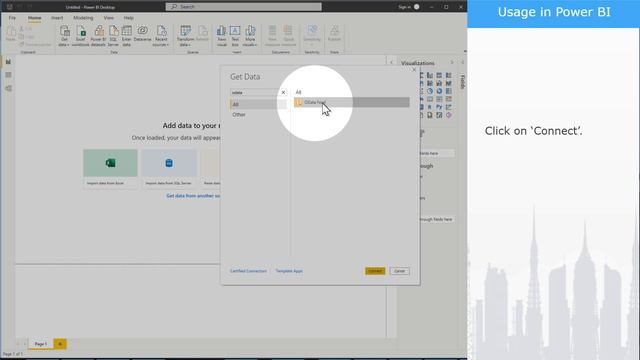640x360 pixels.
Task: Open the File menu
Action: 12,18
